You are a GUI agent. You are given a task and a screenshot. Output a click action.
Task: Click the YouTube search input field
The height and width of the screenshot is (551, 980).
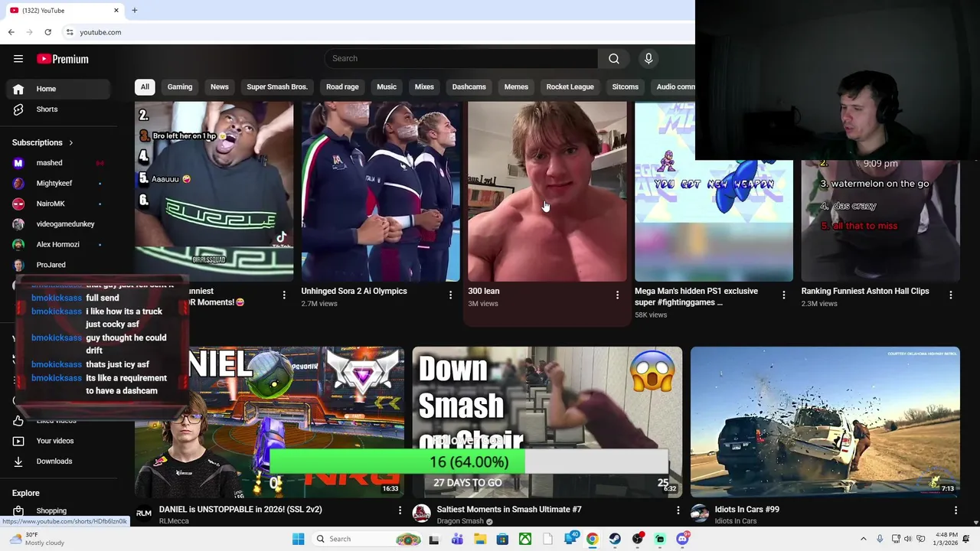(461, 59)
